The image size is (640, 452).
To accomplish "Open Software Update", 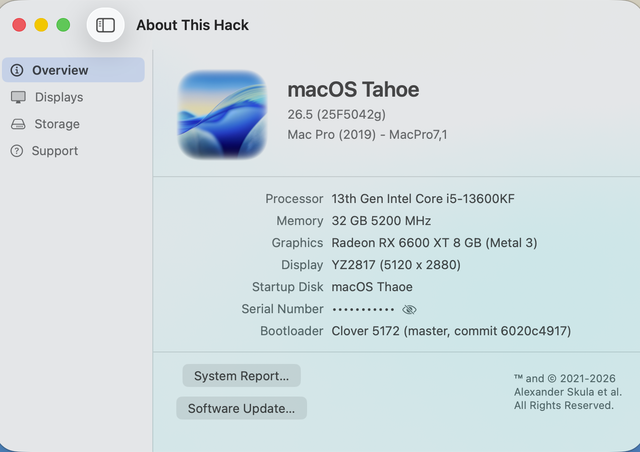I will [242, 408].
